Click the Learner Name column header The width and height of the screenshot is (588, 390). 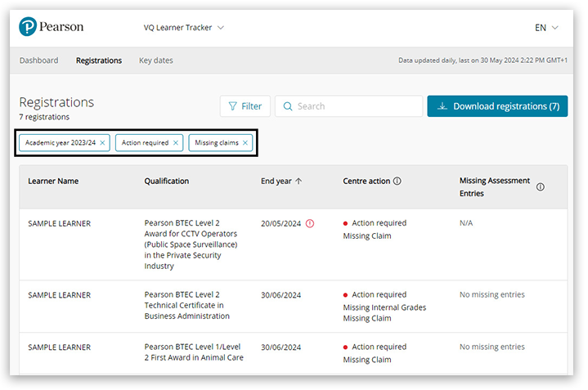[x=53, y=182]
